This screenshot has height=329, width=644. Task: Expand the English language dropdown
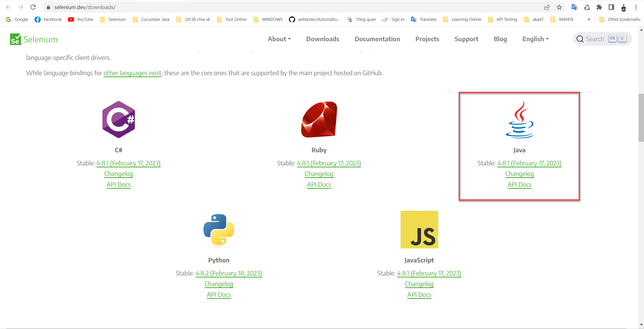click(x=536, y=39)
